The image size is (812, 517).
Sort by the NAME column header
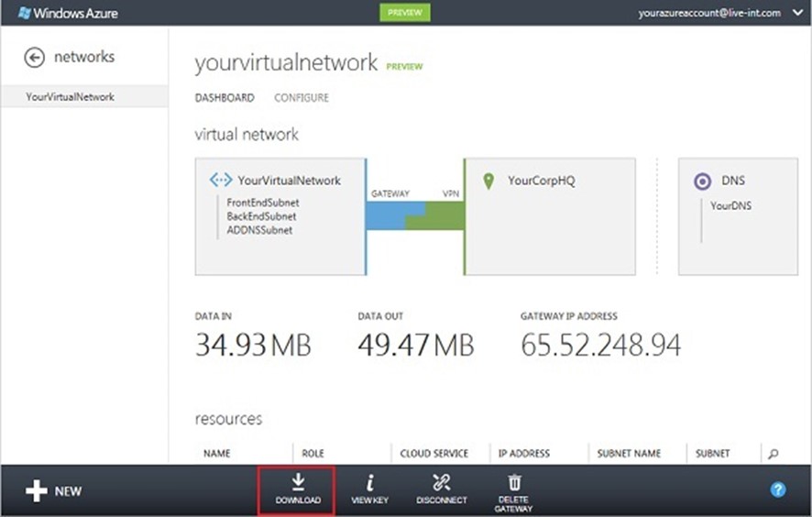(216, 453)
